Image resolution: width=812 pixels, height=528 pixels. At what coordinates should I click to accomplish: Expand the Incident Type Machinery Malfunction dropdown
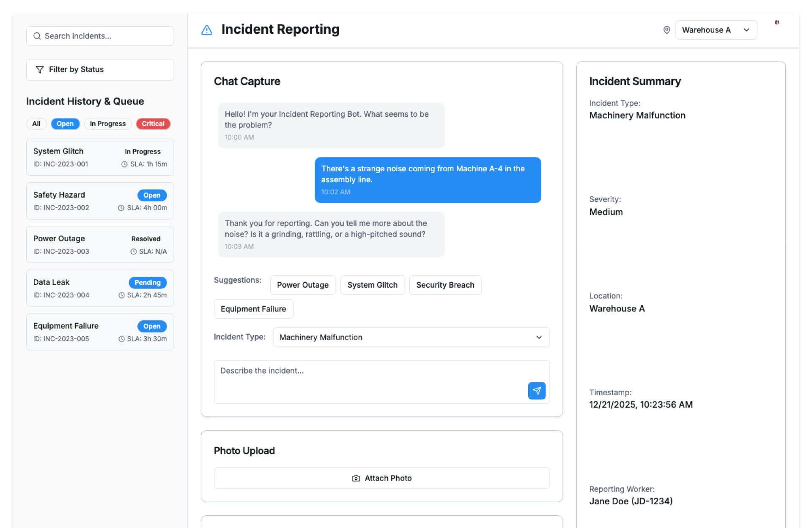coord(411,337)
